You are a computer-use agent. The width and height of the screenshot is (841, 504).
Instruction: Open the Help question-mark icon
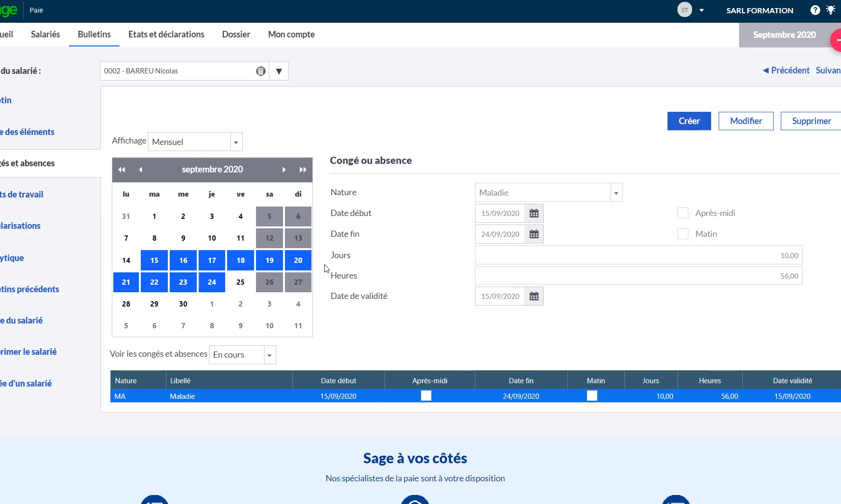click(815, 10)
